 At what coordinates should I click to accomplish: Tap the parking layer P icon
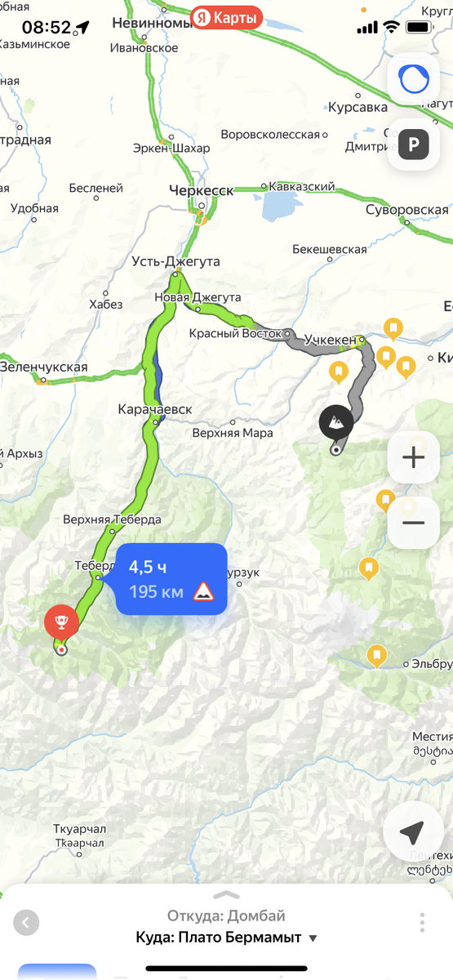tap(413, 145)
